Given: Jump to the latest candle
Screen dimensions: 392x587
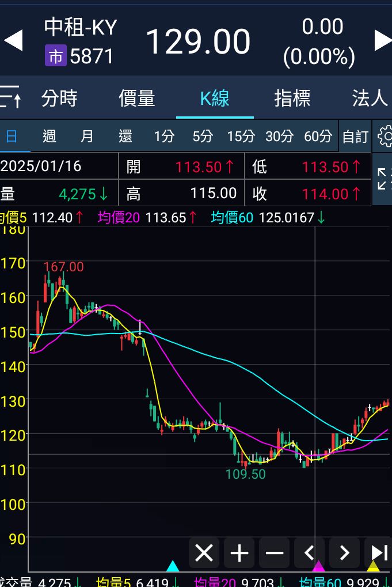Looking at the screenshot, I should 378,554.
